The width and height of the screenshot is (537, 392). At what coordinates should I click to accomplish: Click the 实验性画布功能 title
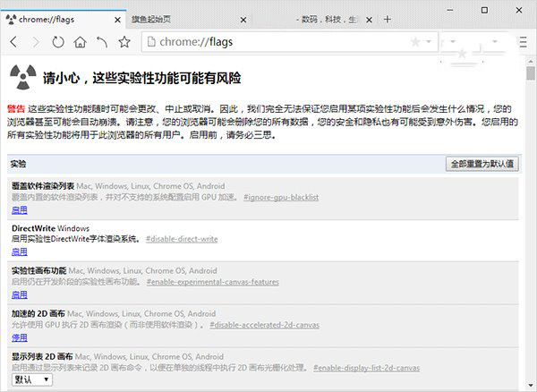point(39,270)
